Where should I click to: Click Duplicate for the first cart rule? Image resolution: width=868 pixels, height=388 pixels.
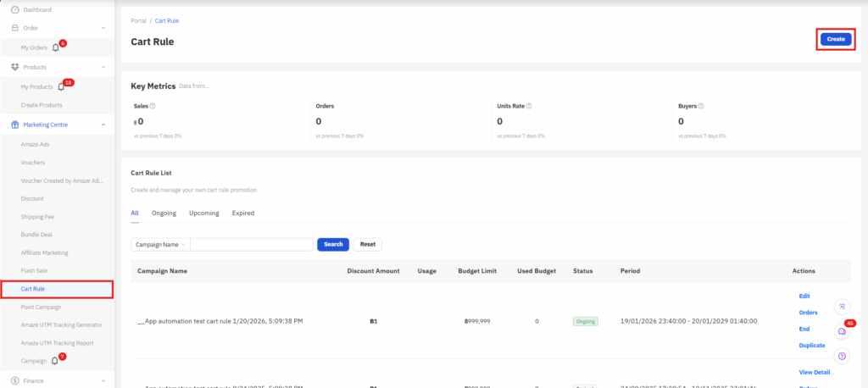tap(811, 346)
